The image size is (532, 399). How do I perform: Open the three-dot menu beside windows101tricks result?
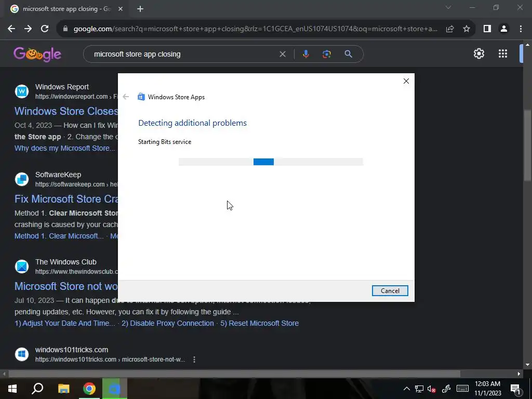click(194, 360)
